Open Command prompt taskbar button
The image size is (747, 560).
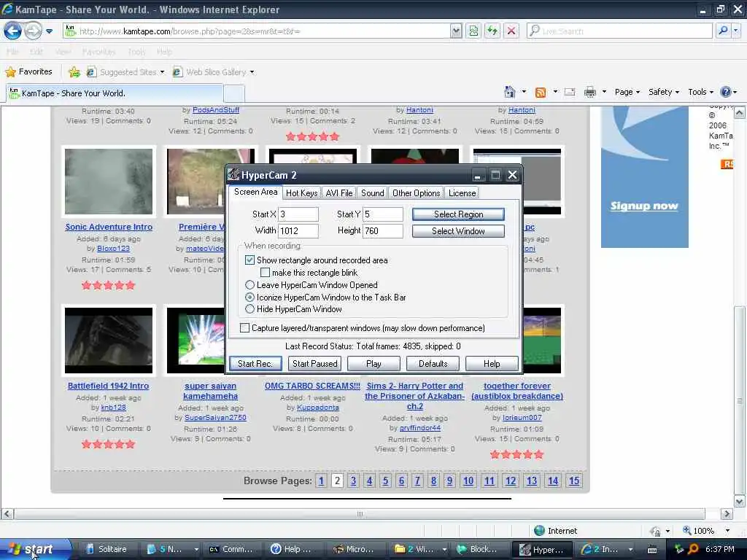coord(231,549)
